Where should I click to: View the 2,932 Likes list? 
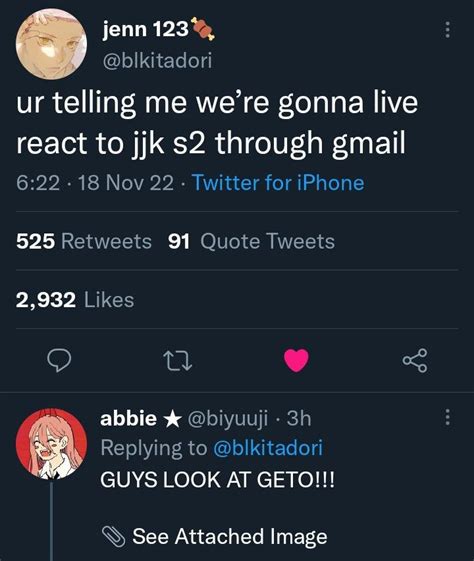pos(75,300)
